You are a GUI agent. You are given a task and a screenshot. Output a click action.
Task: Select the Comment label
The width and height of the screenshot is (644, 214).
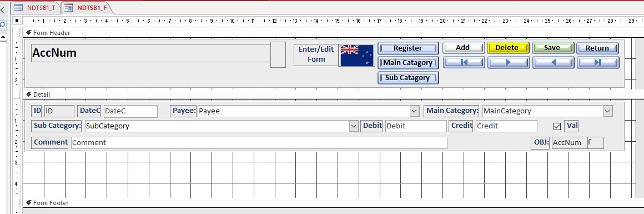coord(50,142)
